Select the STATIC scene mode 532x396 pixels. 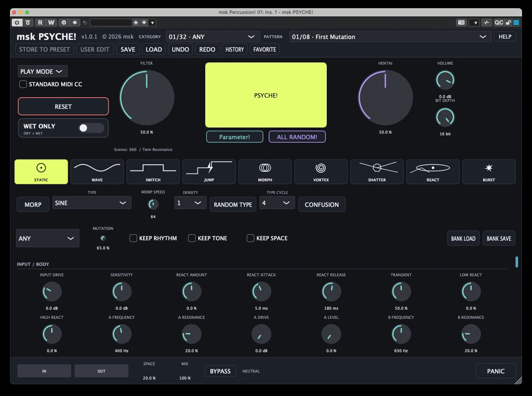click(41, 172)
